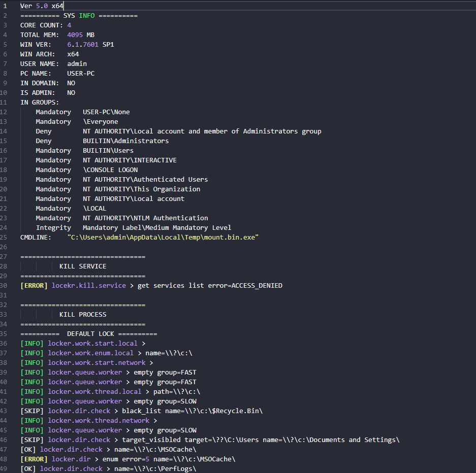Click "locker.work.thread.network" log entry
476x473 pixels.
tap(99, 421)
